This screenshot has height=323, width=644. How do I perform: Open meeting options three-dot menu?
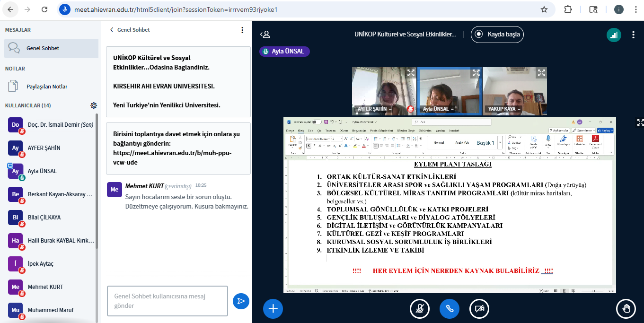tap(634, 35)
